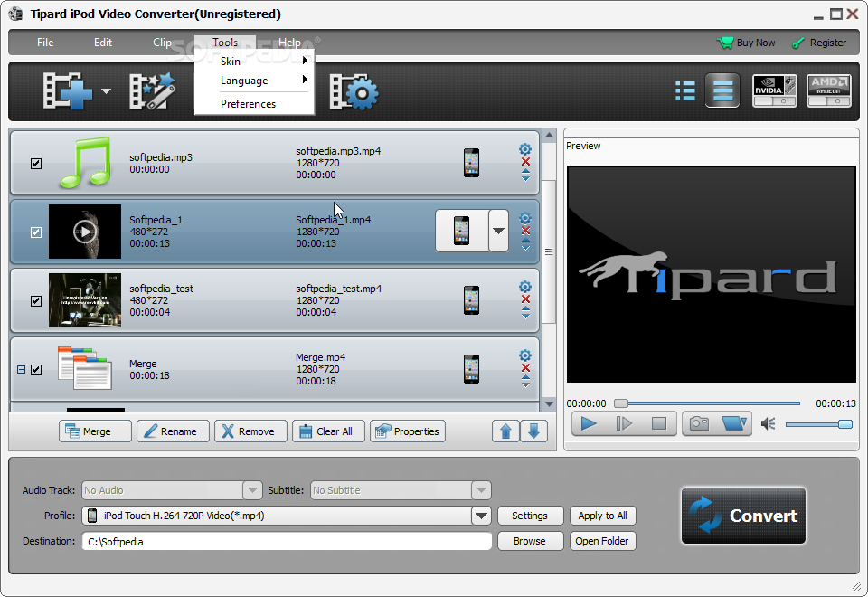Uncheck the softpedia.mp3 checkbox

[36, 164]
